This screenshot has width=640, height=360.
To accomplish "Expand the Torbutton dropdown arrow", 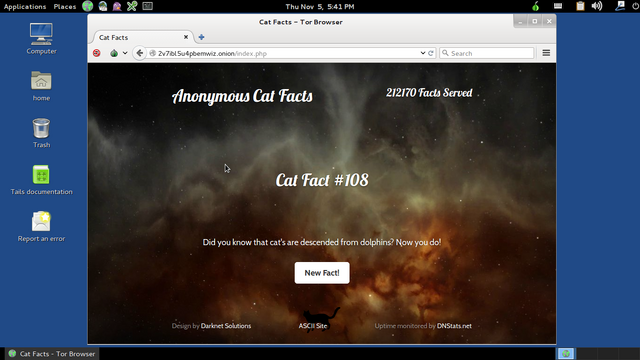I will 125,53.
